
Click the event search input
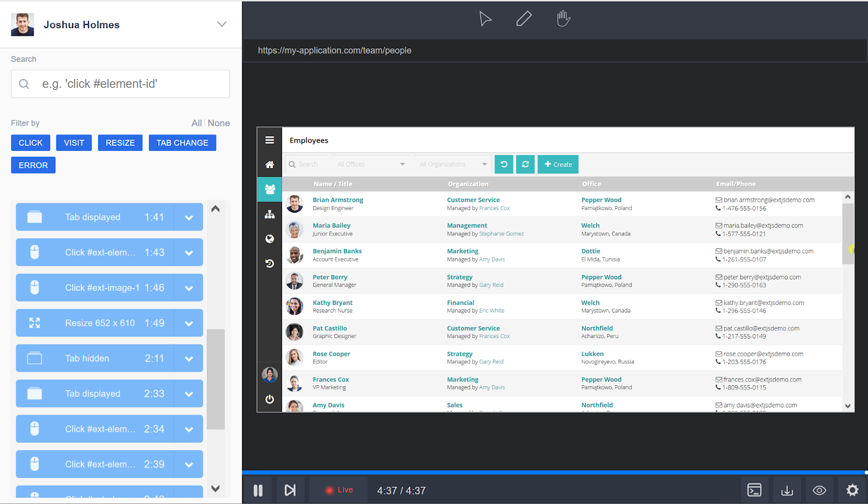tap(120, 84)
